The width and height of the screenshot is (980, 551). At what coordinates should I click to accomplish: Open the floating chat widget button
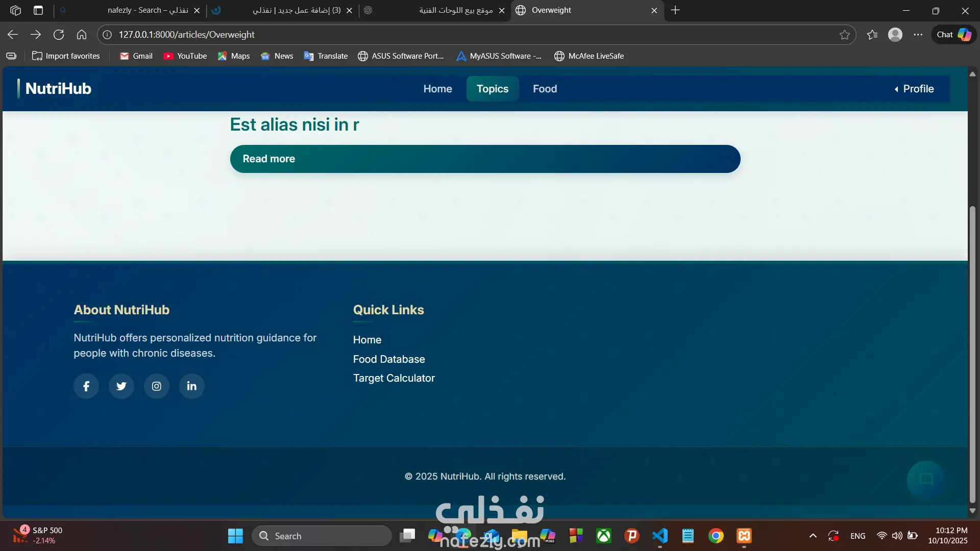tap(926, 479)
